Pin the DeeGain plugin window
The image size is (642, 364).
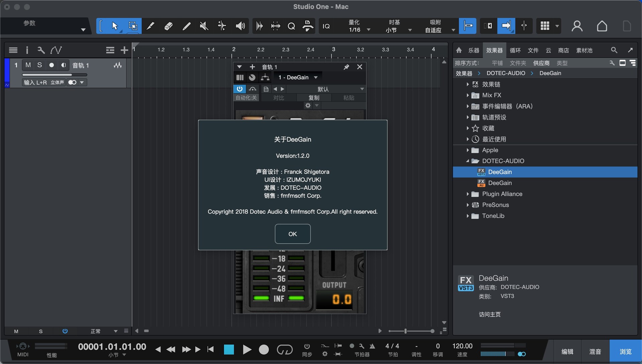(346, 67)
